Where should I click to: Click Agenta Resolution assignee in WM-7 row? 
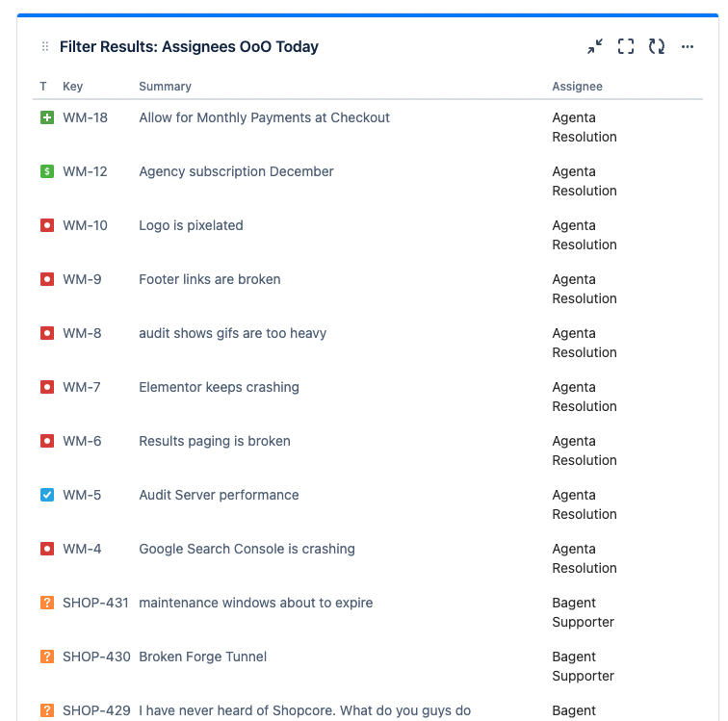coord(585,397)
